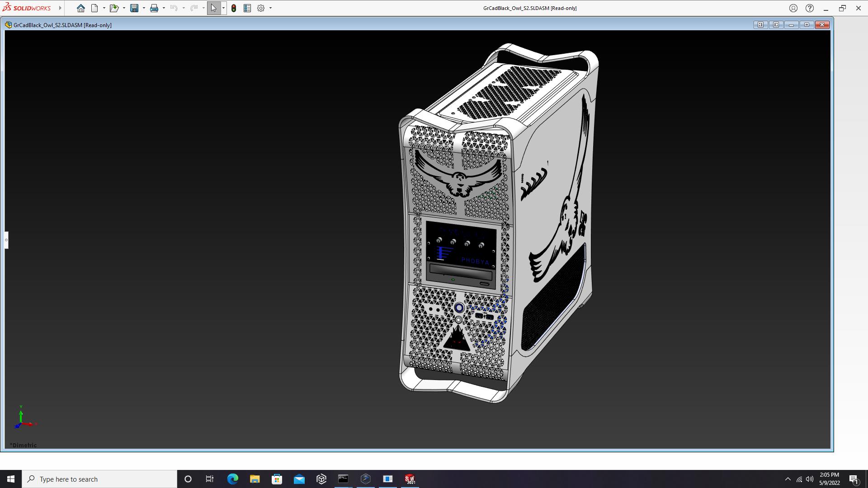
Task: Expand the Undo history dropdown arrow
Action: click(x=184, y=8)
